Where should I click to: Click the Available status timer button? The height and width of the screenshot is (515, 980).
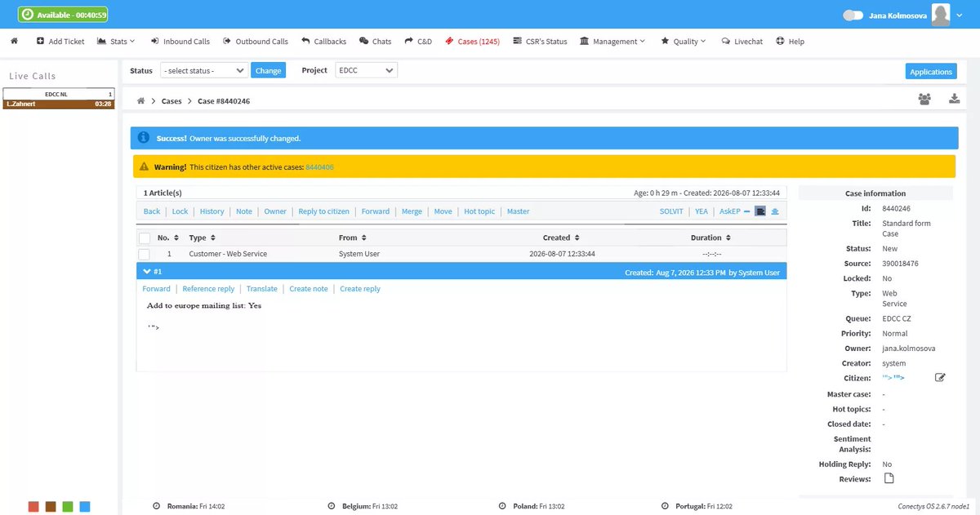pos(63,15)
